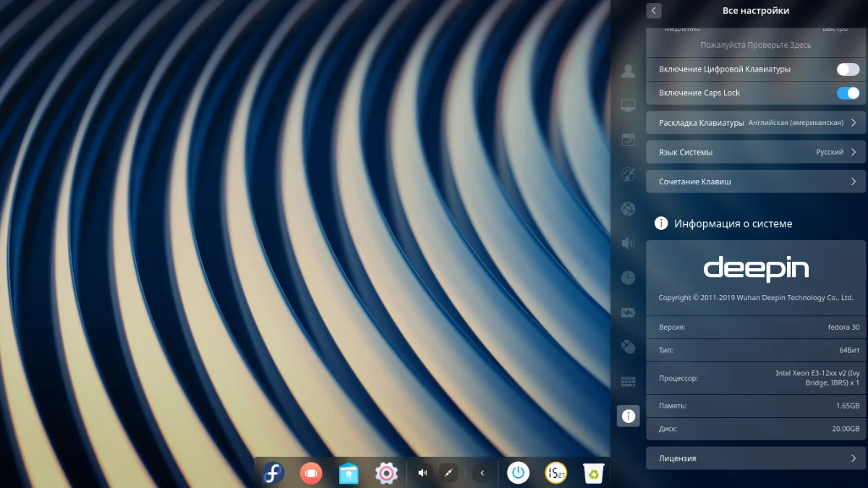Viewport: 868px width, 488px height.
Task: Open Sound settings speaker icon in sidebar
Action: [x=628, y=244]
